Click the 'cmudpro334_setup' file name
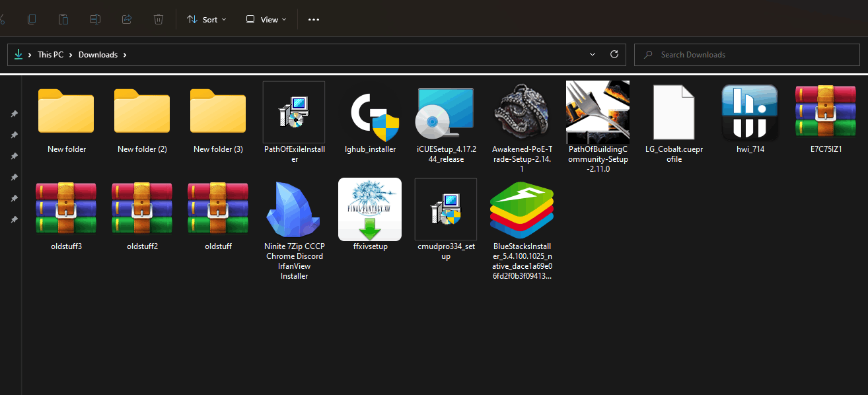 coord(446,251)
